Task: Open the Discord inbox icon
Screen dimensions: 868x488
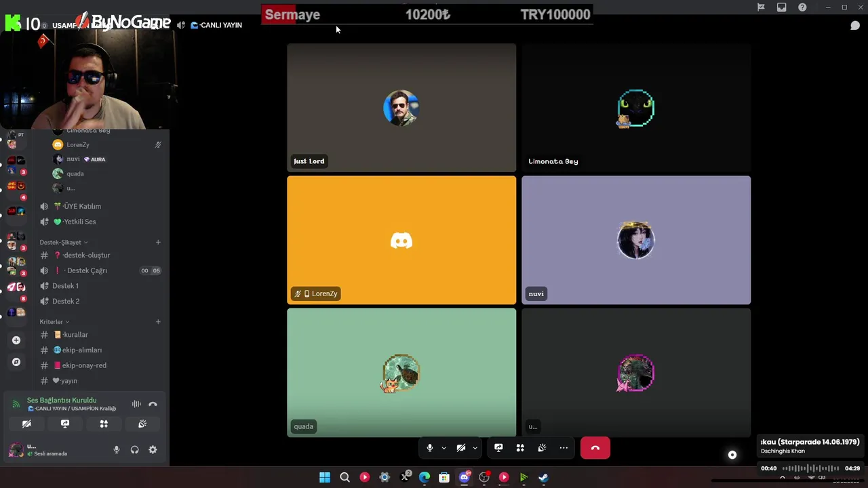Action: [x=781, y=7]
